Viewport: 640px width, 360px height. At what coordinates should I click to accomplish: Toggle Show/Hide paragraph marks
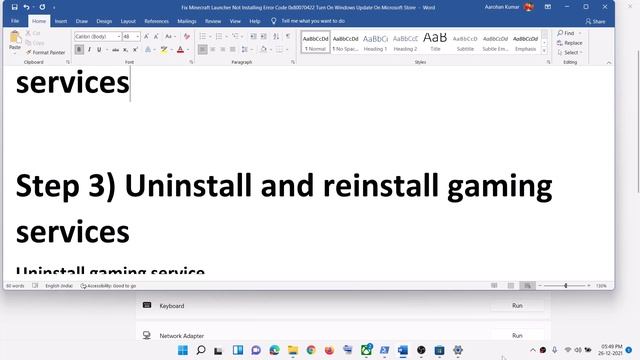pyautogui.click(x=288, y=37)
